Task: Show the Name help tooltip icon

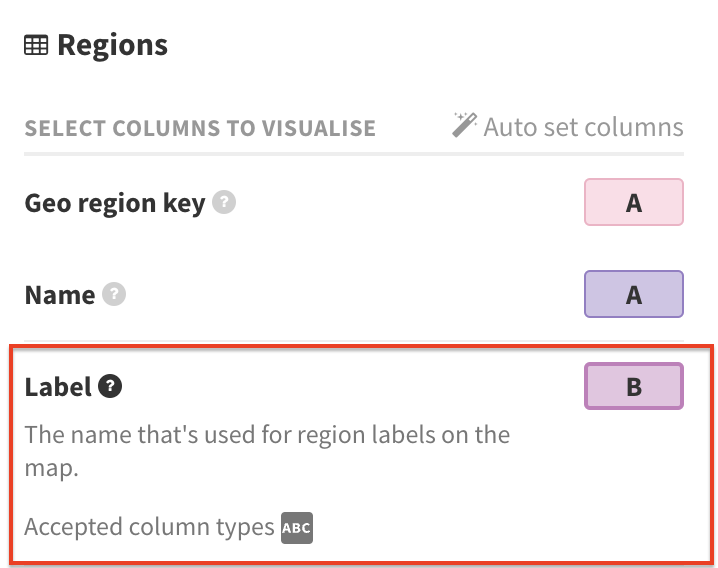Action: pos(116,295)
